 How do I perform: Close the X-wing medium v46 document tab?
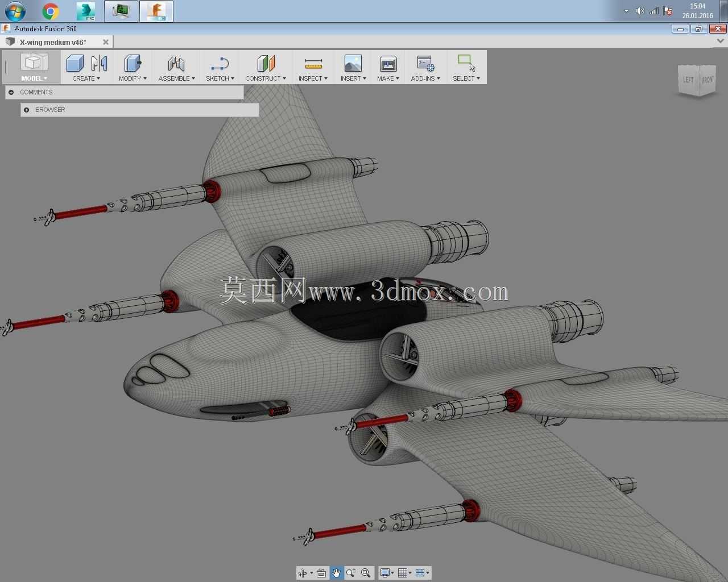click(x=106, y=42)
